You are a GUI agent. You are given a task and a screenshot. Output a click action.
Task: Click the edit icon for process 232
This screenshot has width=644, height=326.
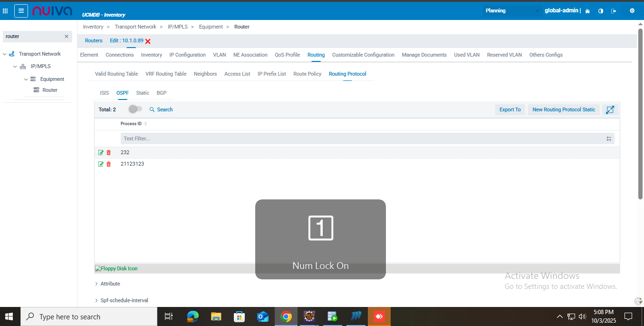[101, 153]
